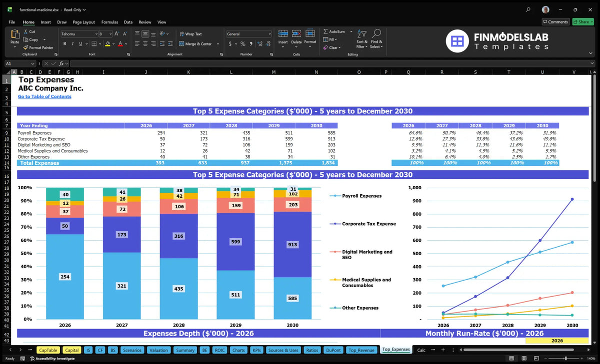This screenshot has width=600, height=364.
Task: Toggle Italic formatting
Action: point(73,44)
